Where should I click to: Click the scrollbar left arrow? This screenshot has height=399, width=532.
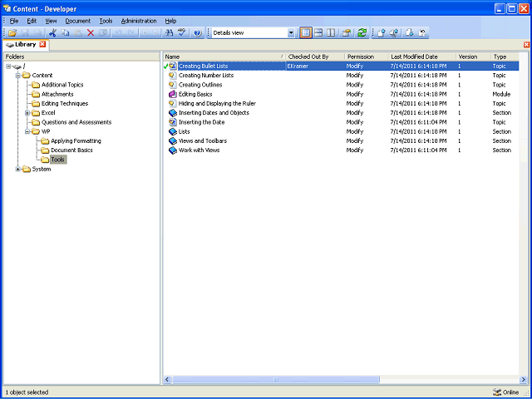(x=167, y=379)
